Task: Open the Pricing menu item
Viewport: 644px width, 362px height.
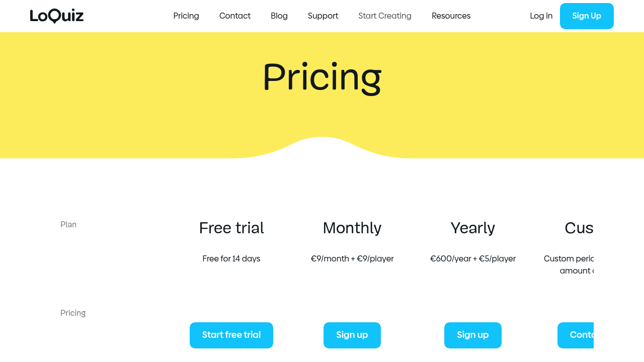Action: pyautogui.click(x=186, y=16)
